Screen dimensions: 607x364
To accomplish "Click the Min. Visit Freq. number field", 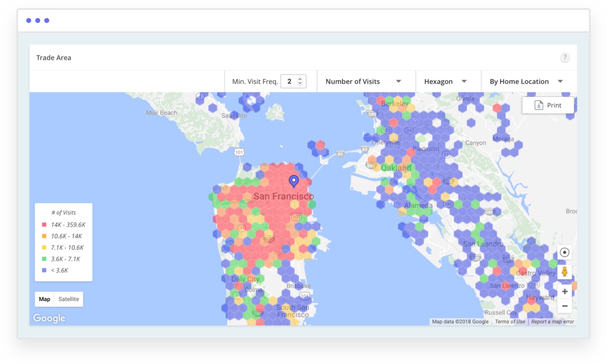I will point(289,82).
